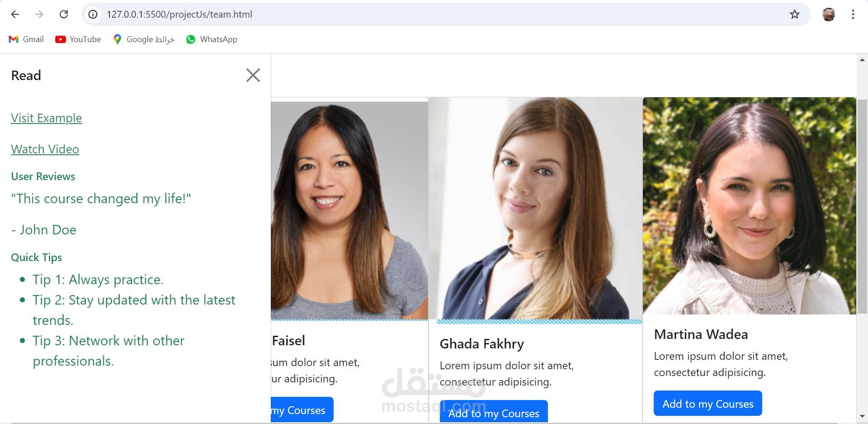This screenshot has height=424, width=868.
Task: Open the YouTube bookmark
Action: click(x=78, y=39)
